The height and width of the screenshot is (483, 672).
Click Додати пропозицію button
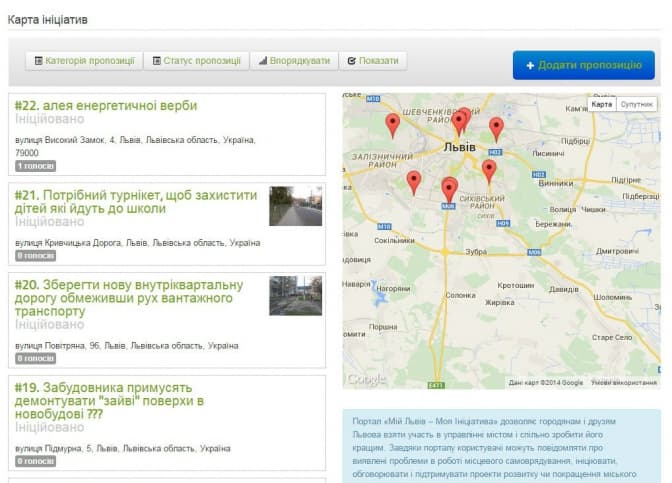point(583,65)
